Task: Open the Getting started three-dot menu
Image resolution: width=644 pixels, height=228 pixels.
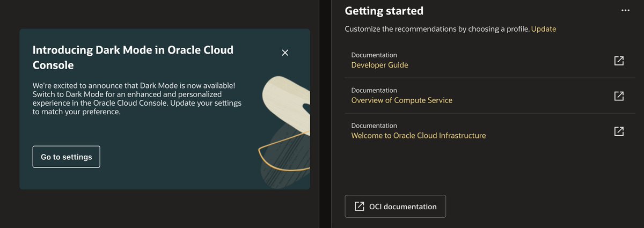Action: point(625,11)
